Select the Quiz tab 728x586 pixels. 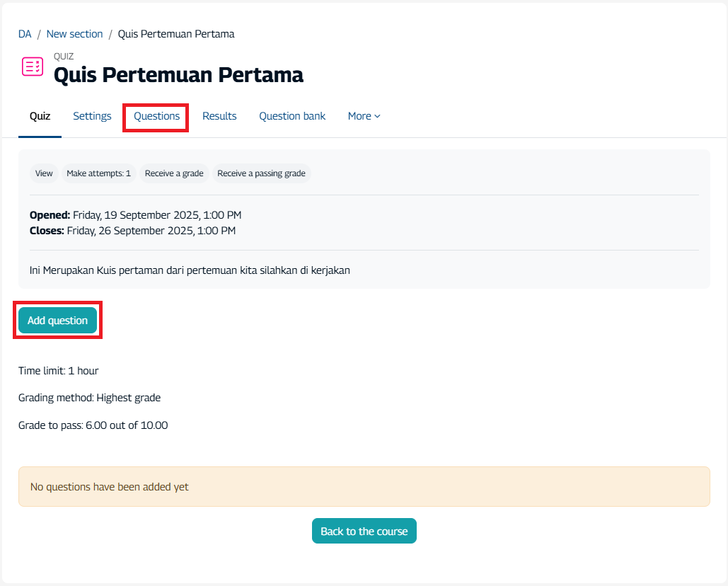[x=40, y=115]
